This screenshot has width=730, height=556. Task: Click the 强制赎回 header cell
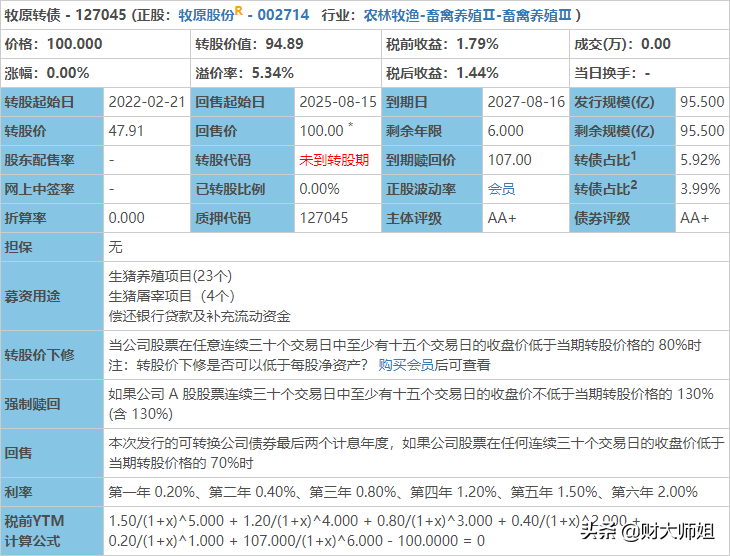coord(52,404)
